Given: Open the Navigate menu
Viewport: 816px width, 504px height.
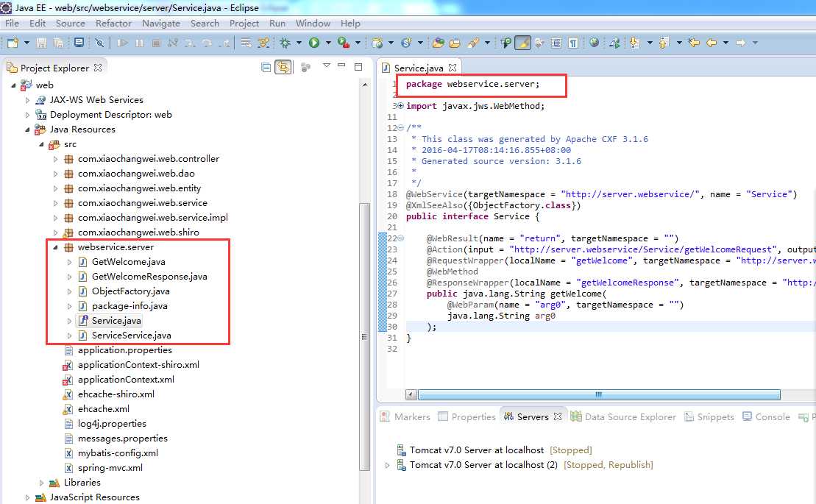Looking at the screenshot, I should coord(161,24).
